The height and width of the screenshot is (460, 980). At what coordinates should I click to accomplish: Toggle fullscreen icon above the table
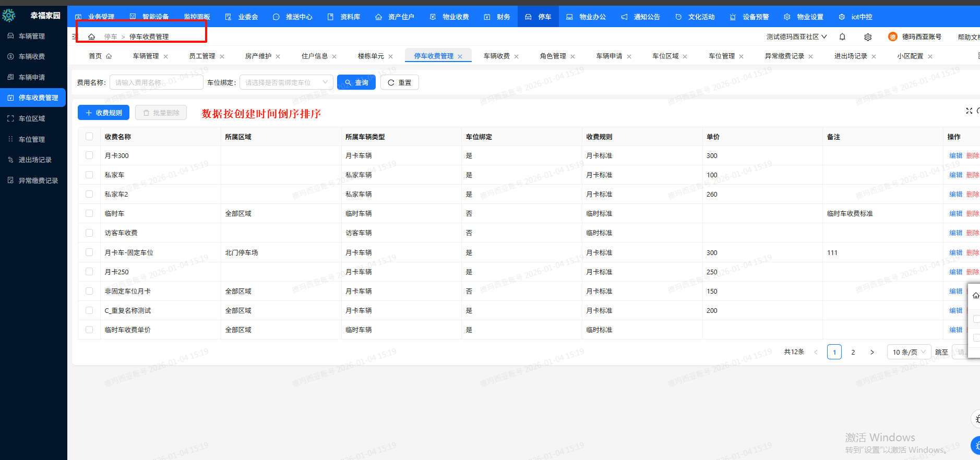969,111
